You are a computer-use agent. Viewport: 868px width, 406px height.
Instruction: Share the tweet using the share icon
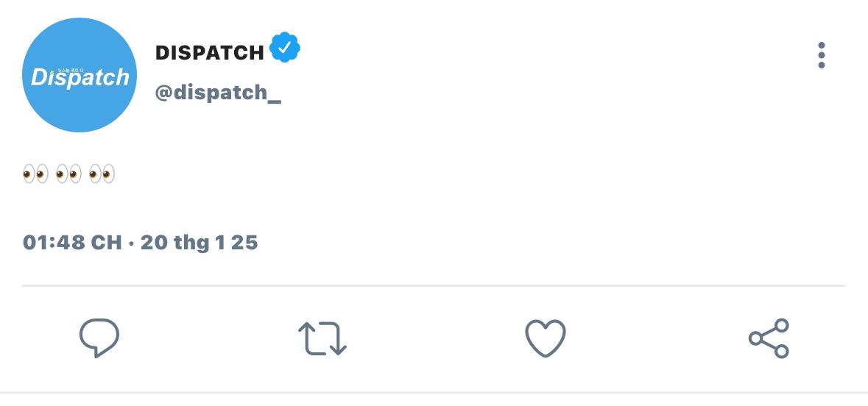pos(769,338)
